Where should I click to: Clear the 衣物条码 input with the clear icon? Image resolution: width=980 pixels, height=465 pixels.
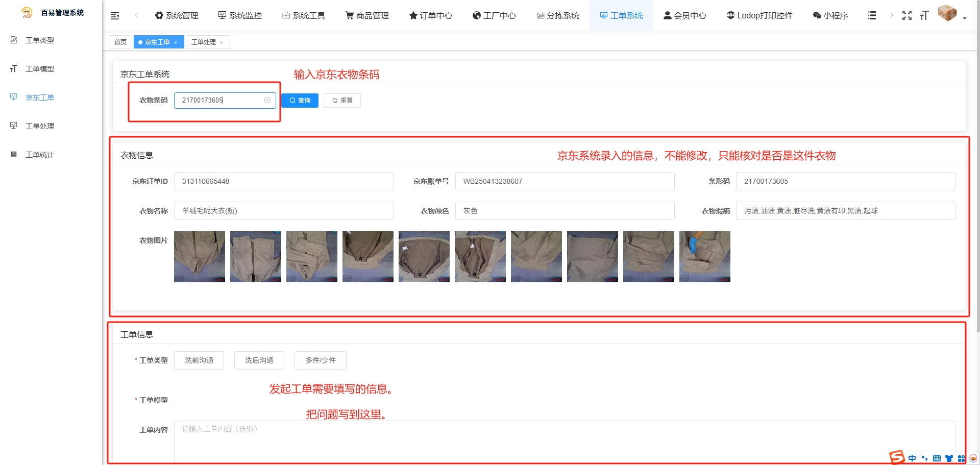tap(267, 100)
